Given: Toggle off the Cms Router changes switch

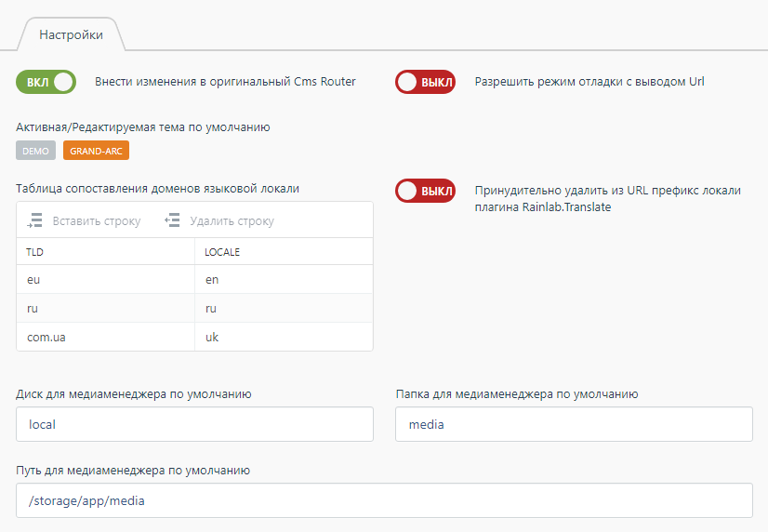Looking at the screenshot, I should (x=46, y=82).
